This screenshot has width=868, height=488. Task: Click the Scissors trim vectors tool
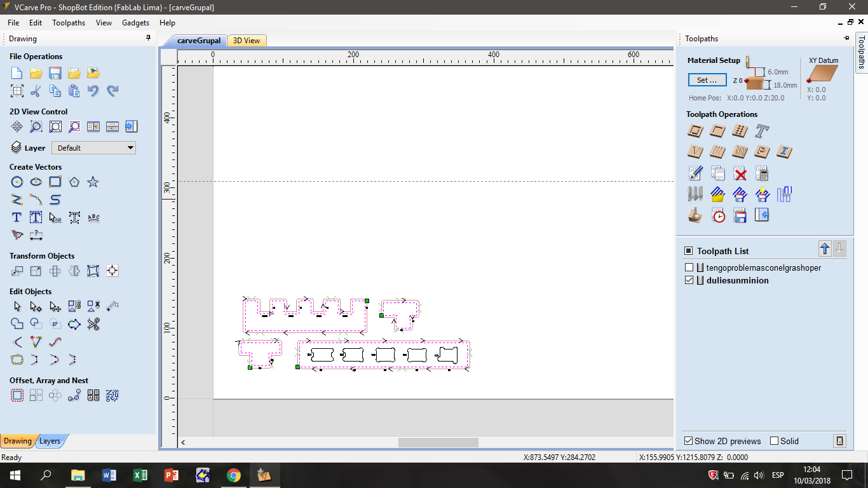[x=93, y=325]
